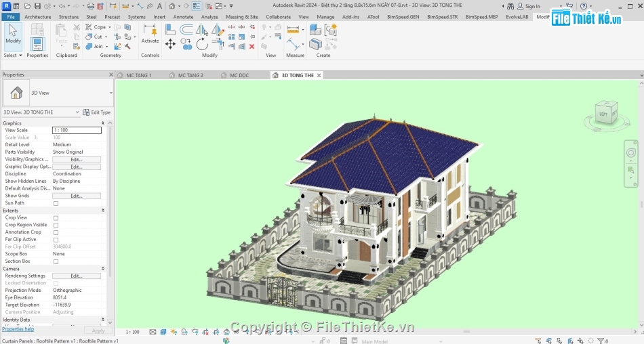
Task: Click the Create Assembly icon
Action: click(315, 30)
